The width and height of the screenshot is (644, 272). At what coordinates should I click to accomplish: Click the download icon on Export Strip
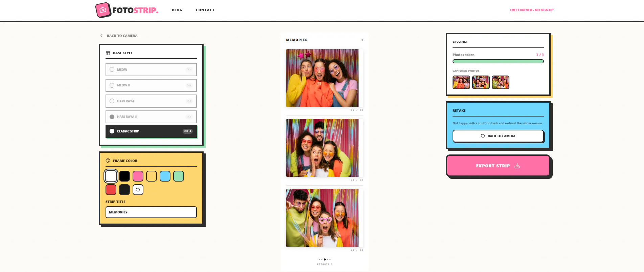click(517, 166)
